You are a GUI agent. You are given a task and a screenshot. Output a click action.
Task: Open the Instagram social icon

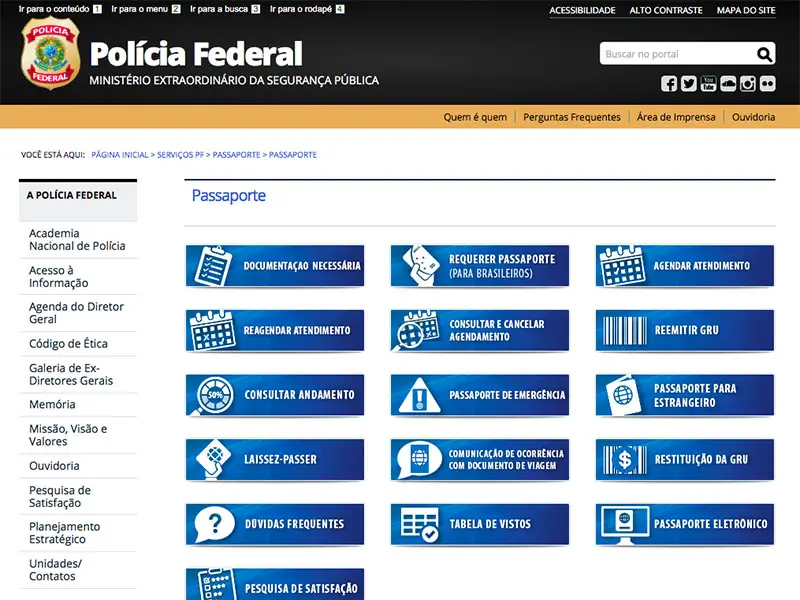click(x=747, y=84)
